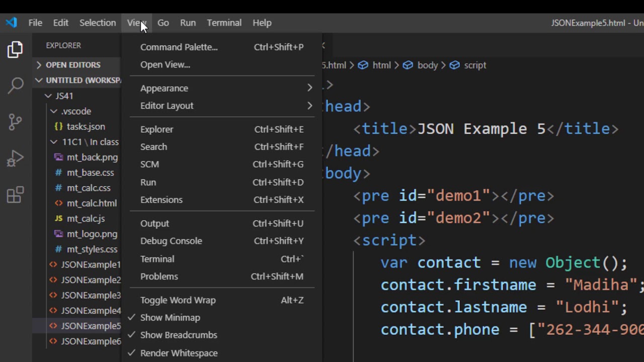
Task: Click the tasks.json braces file icon
Action: [x=58, y=127]
